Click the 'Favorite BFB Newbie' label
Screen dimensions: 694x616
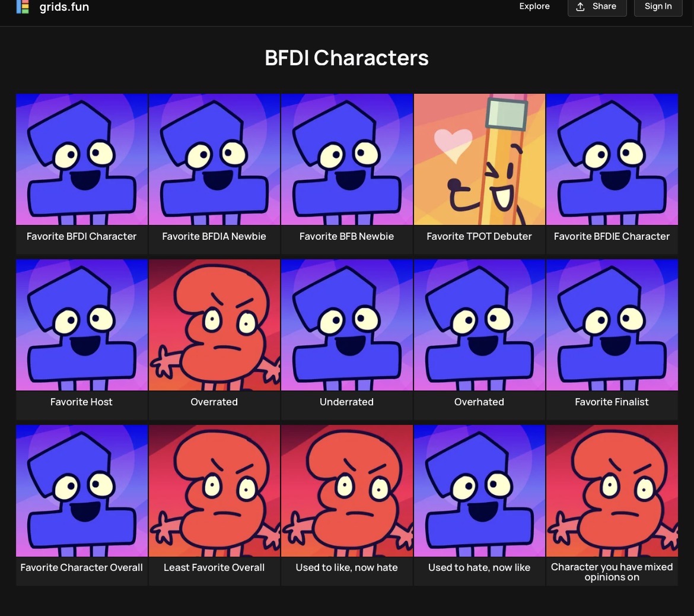(346, 236)
